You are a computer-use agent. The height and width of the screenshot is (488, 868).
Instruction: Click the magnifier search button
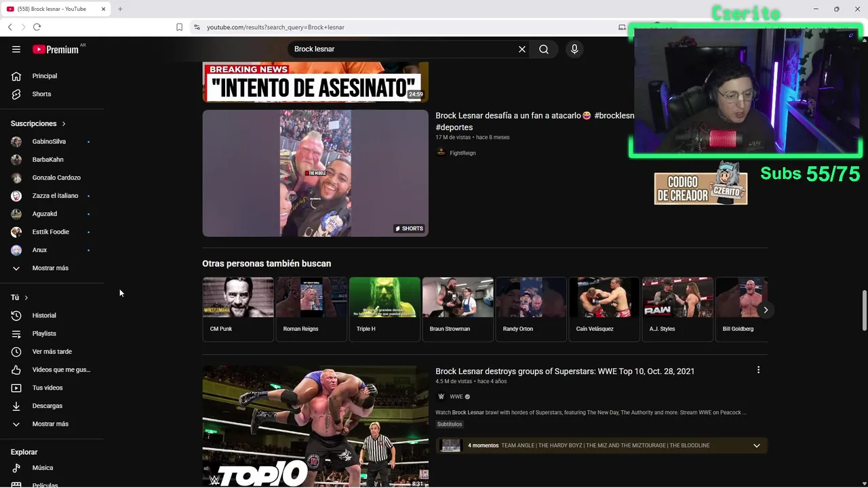(544, 49)
